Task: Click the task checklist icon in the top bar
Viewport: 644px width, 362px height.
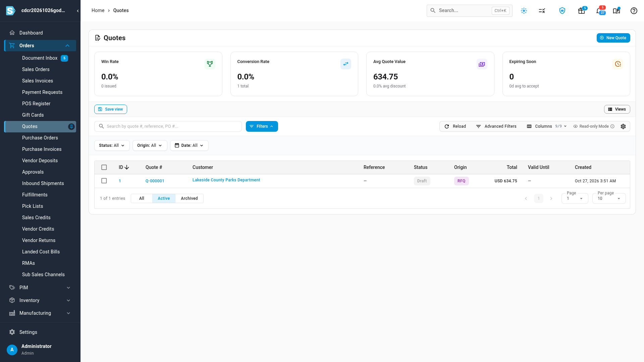Action: 542,11
